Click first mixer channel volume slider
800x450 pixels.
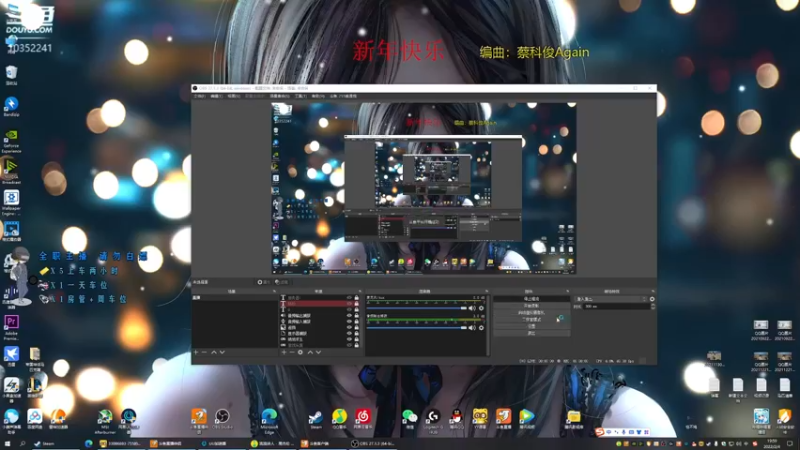point(416,308)
